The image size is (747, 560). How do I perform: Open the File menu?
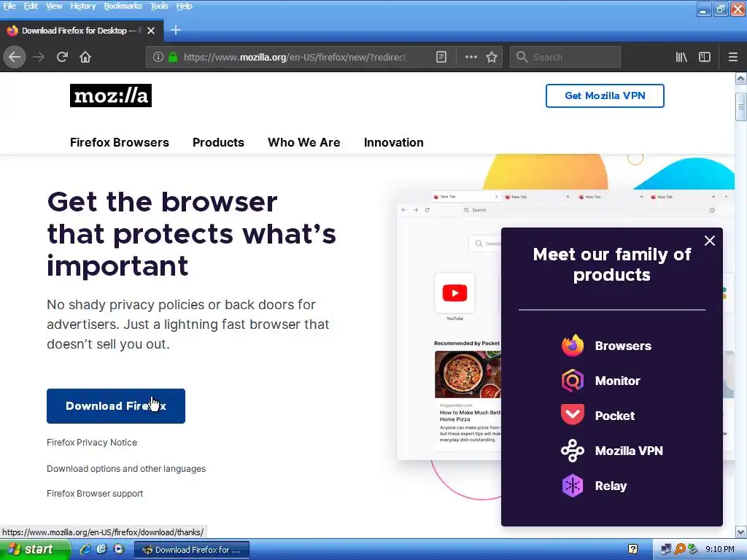(9, 6)
